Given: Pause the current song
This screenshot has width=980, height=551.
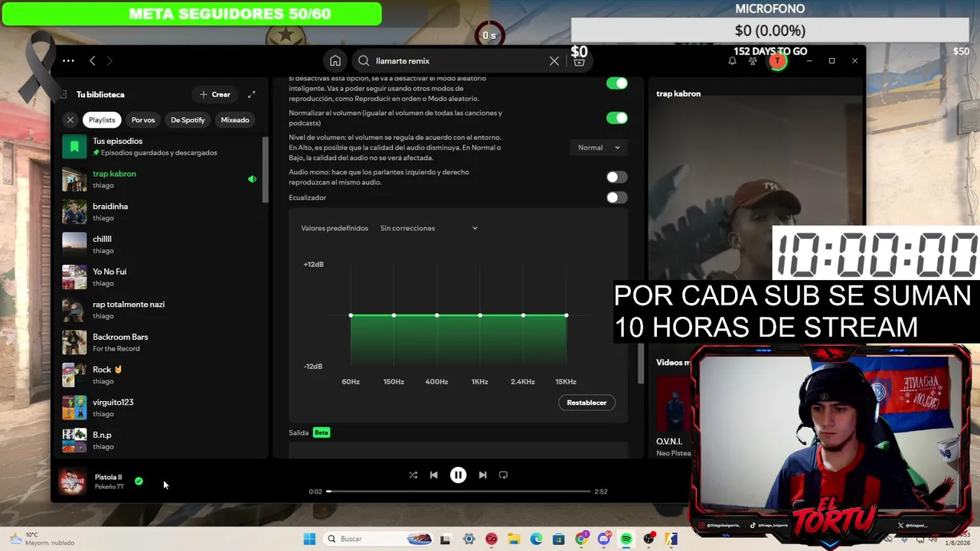Looking at the screenshot, I should (458, 475).
